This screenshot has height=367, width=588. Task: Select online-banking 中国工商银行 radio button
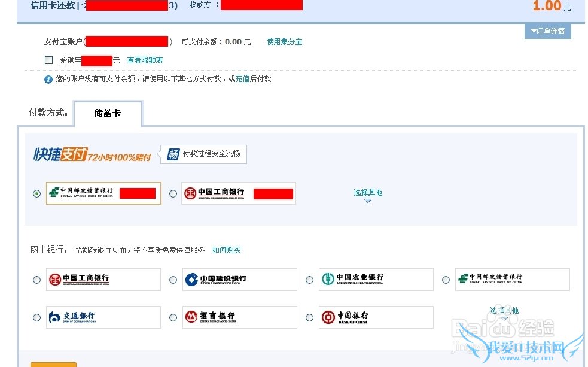[x=36, y=280]
